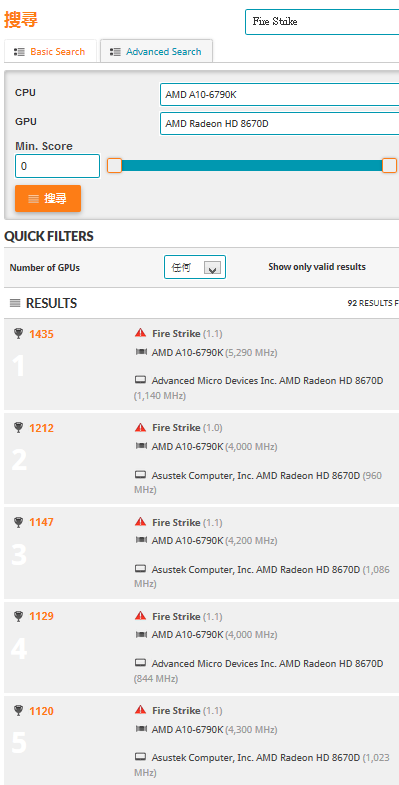The width and height of the screenshot is (399, 785).
Task: Open result with score 1435
Action: tap(42, 334)
